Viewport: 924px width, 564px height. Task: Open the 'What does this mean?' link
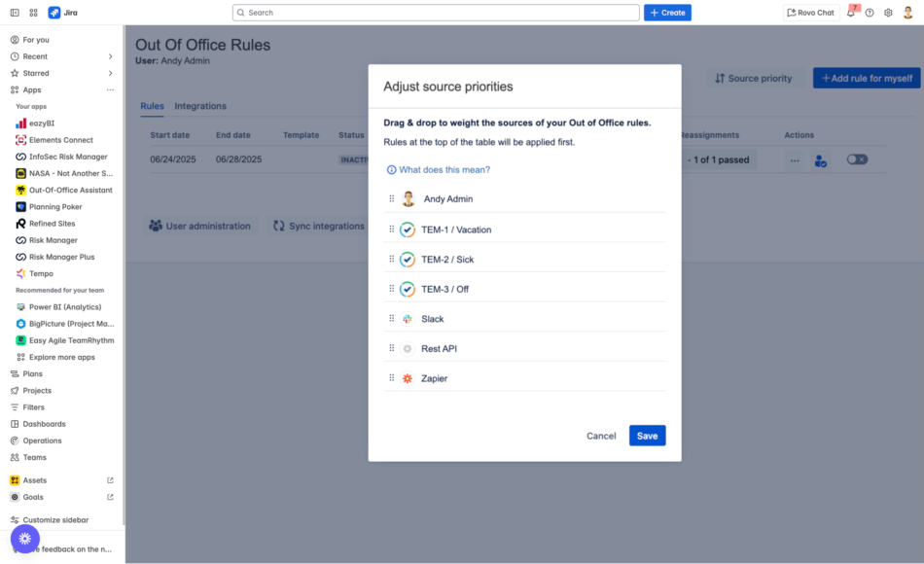pyautogui.click(x=444, y=170)
